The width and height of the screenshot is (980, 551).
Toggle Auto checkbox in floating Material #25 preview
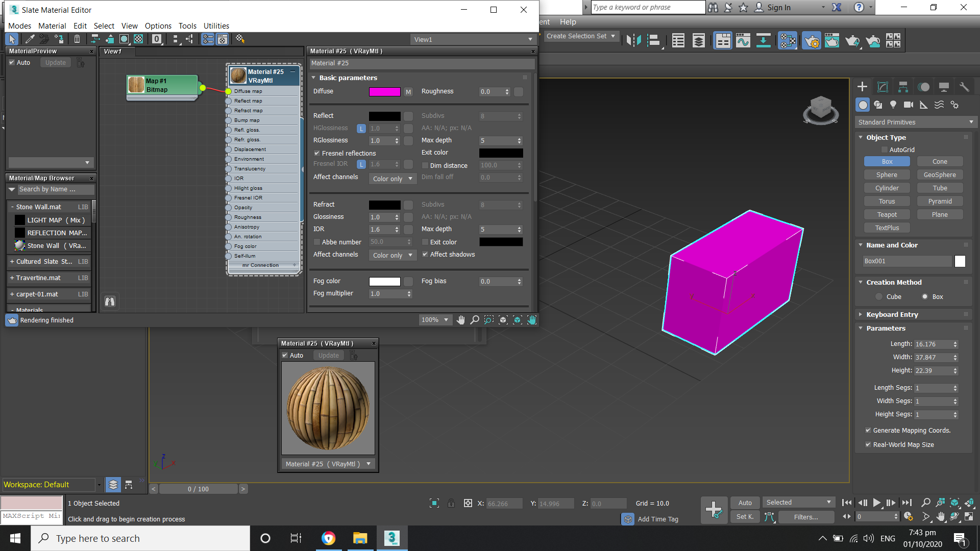pyautogui.click(x=285, y=355)
